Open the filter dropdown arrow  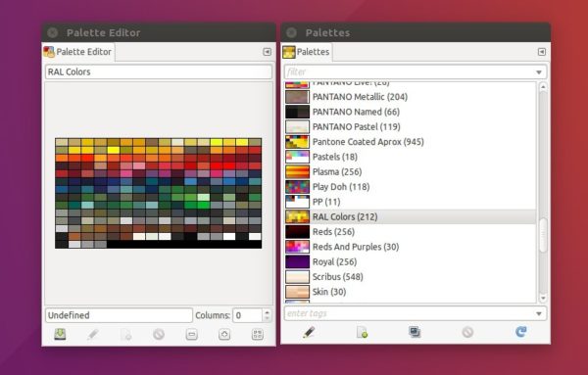[539, 72]
